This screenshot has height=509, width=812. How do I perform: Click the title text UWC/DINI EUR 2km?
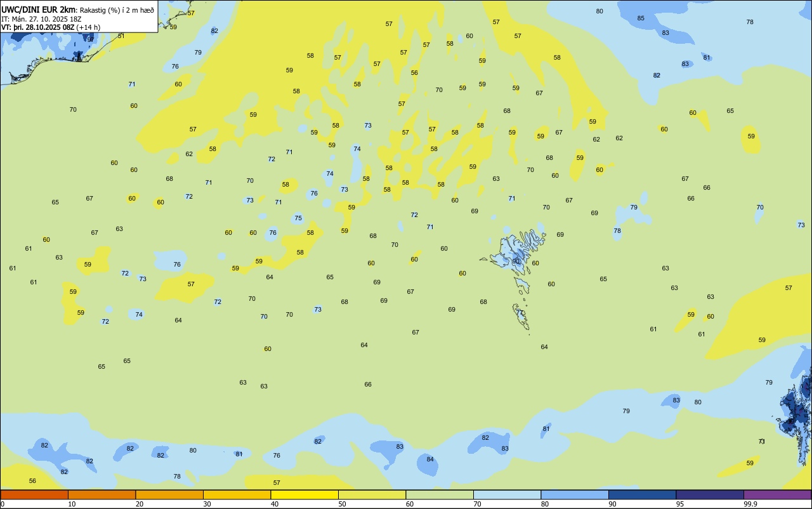(39, 10)
